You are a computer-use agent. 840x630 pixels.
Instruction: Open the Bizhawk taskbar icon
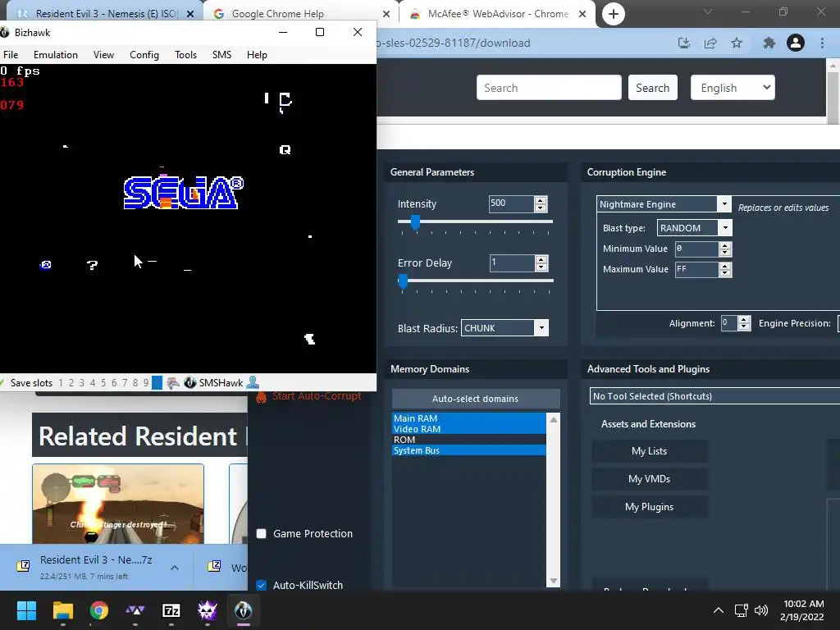(x=243, y=610)
